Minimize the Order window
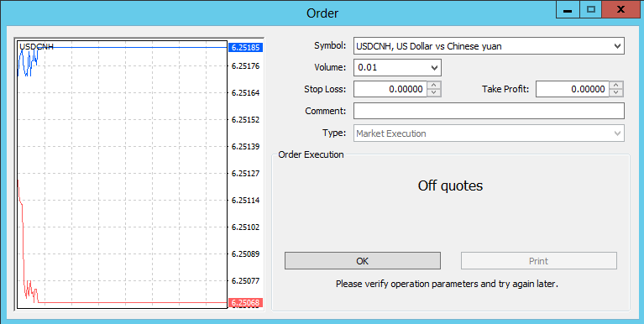This screenshot has height=324, width=644. coord(568,10)
